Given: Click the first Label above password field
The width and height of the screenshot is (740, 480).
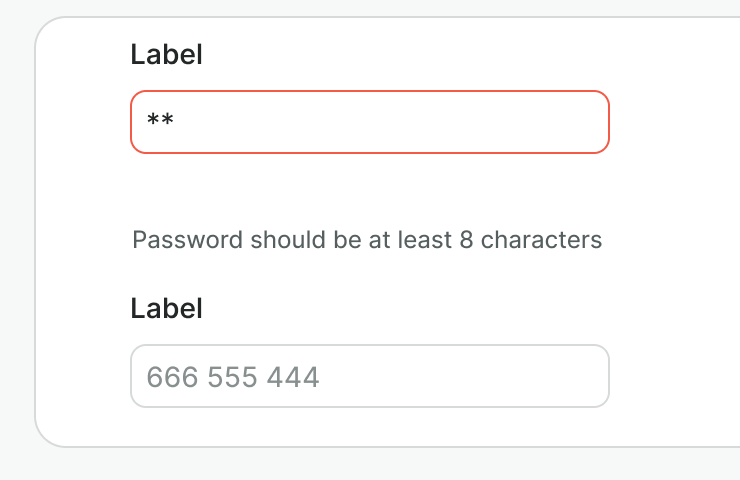Looking at the screenshot, I should (166, 55).
